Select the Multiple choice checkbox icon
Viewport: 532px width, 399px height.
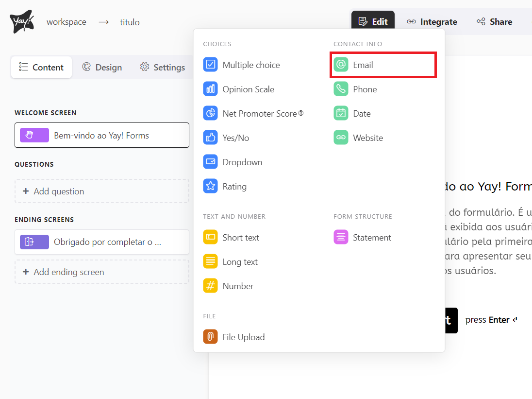pyautogui.click(x=210, y=65)
